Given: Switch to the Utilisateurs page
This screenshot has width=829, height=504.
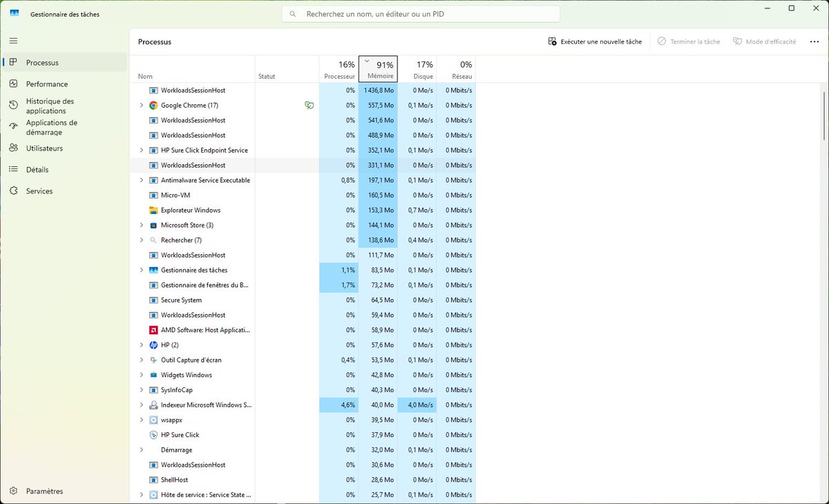Looking at the screenshot, I should pos(65,148).
